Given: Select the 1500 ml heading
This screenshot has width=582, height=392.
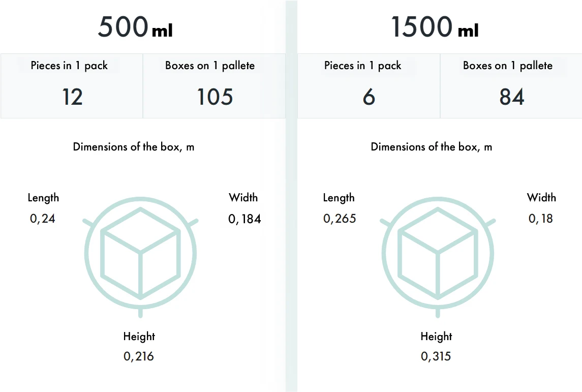Looking at the screenshot, I should tap(435, 27).
